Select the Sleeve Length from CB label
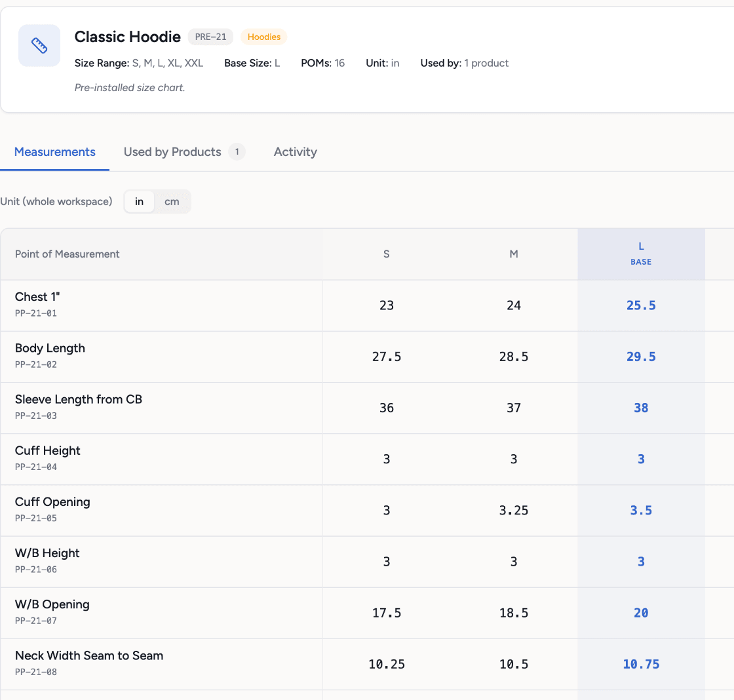 point(79,399)
